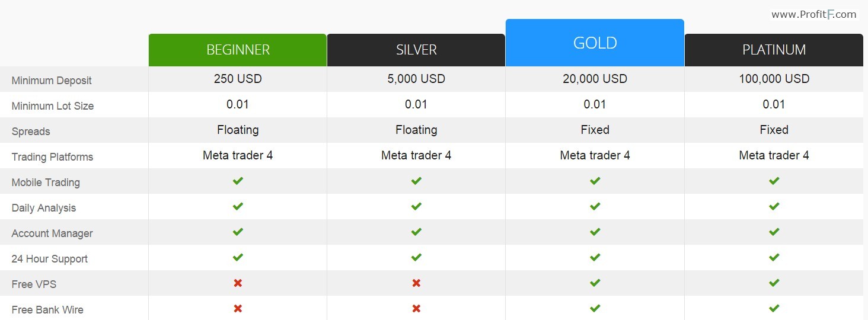Screen dimensions: 868x320
Task: Click the Beginner Meta trader 4 cell
Action: [x=238, y=155]
